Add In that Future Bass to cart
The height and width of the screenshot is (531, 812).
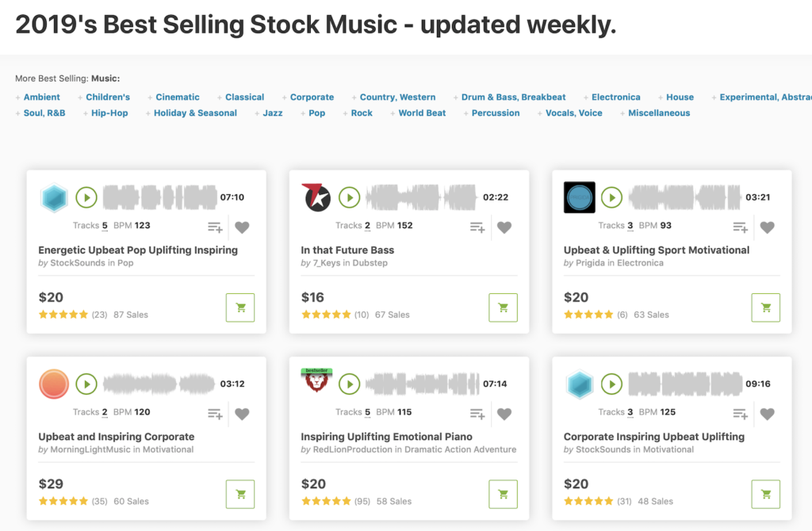[x=503, y=308]
